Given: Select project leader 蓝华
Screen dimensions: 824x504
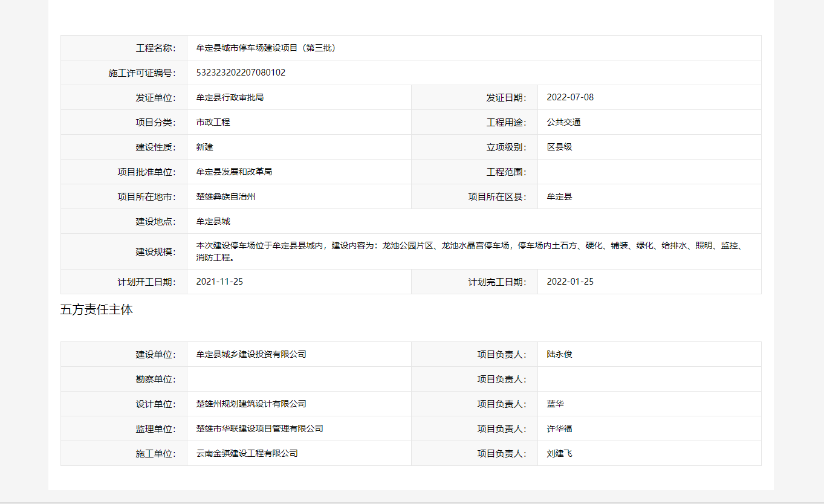Looking at the screenshot, I should 555,404.
